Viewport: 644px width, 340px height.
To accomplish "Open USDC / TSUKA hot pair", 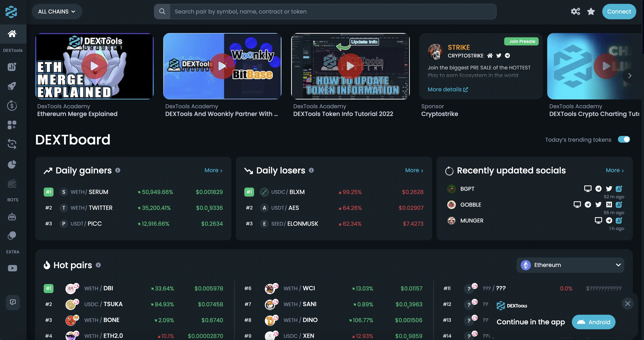I will 133,304.
